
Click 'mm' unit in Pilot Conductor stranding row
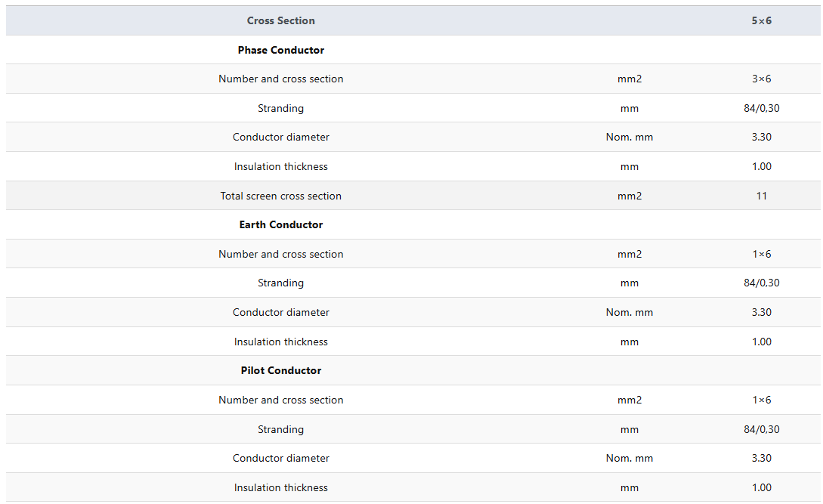[630, 430]
